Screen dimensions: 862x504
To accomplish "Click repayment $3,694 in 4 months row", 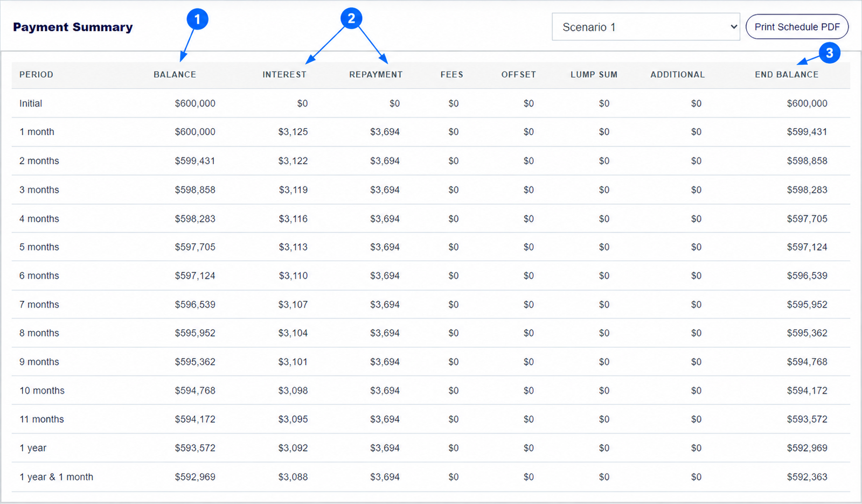I will coord(385,219).
